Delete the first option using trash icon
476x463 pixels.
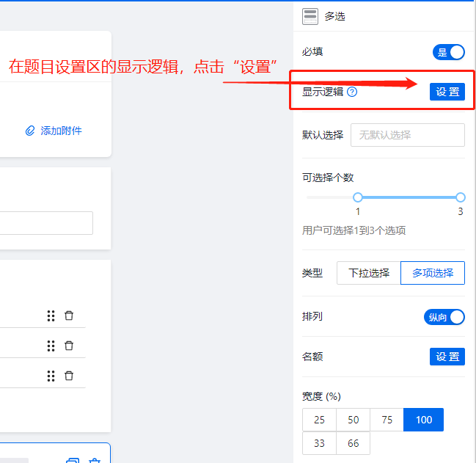69,316
